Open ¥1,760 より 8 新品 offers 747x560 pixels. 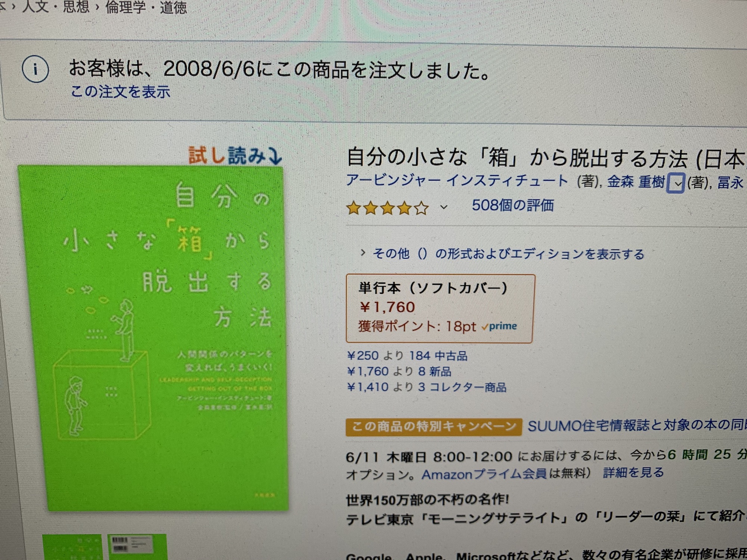[x=399, y=371]
